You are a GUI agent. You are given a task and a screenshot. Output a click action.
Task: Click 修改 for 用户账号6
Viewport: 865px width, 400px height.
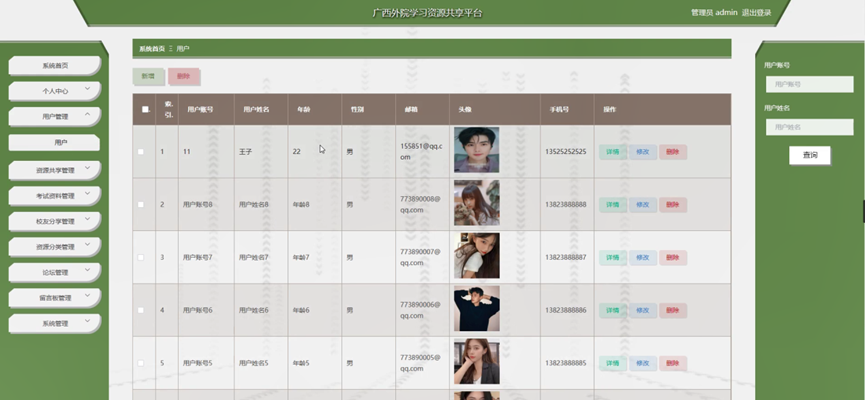[x=643, y=311]
